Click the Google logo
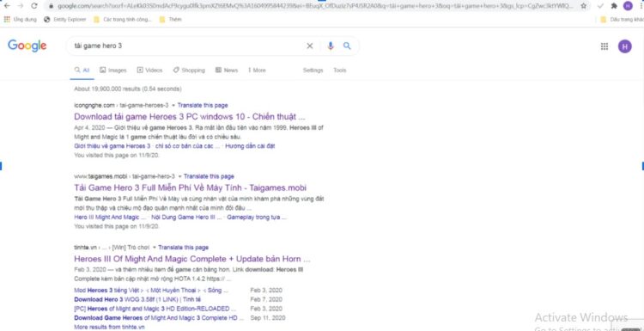Viewport: 644px width, 331px height. pos(27,46)
